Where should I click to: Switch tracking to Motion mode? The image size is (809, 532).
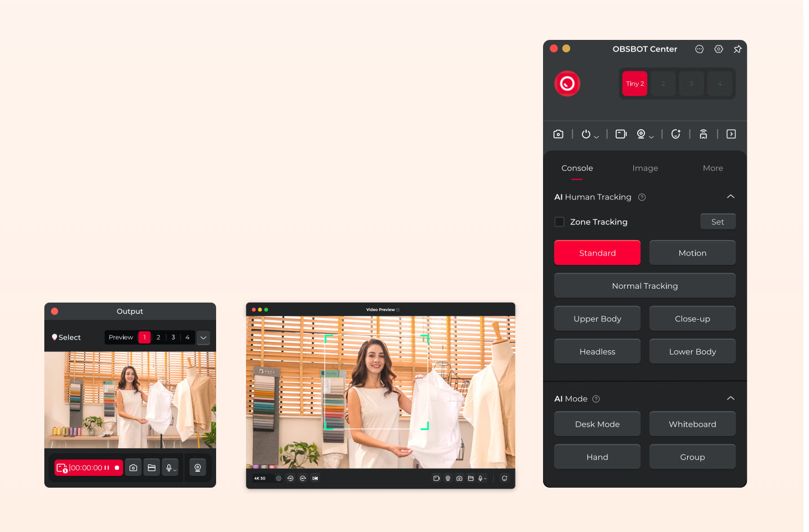692,253
